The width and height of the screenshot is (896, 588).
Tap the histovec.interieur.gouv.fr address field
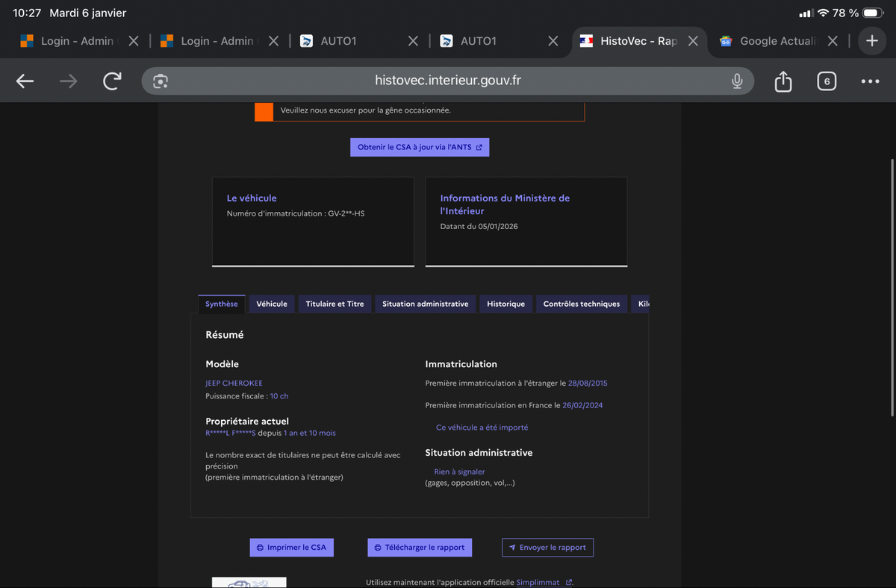click(x=447, y=81)
